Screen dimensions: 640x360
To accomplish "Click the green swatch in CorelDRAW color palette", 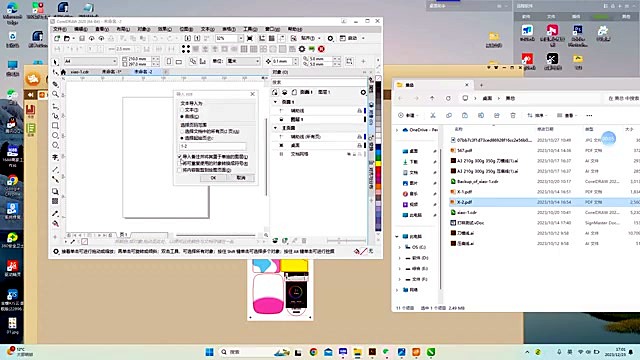I will click(378, 157).
